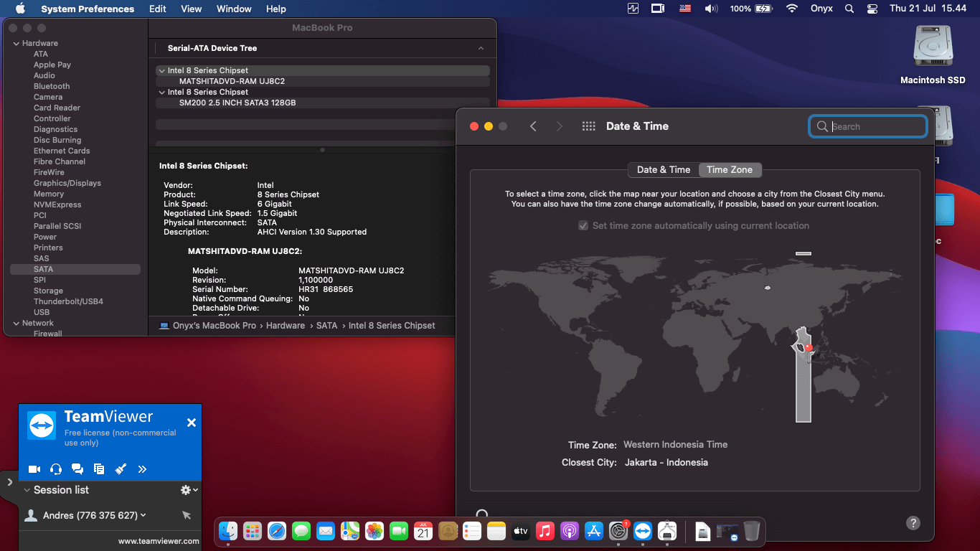Switch to the Date & Time tab

663,170
